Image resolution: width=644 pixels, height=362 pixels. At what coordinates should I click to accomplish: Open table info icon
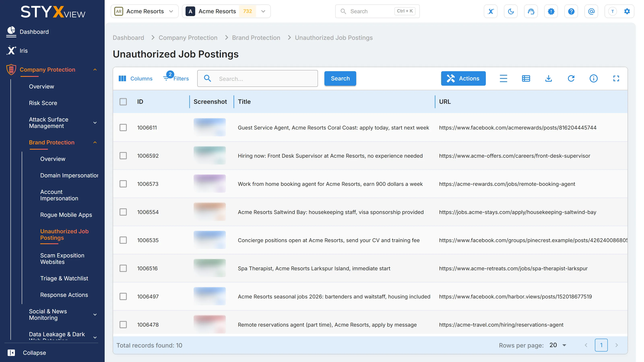click(x=593, y=78)
